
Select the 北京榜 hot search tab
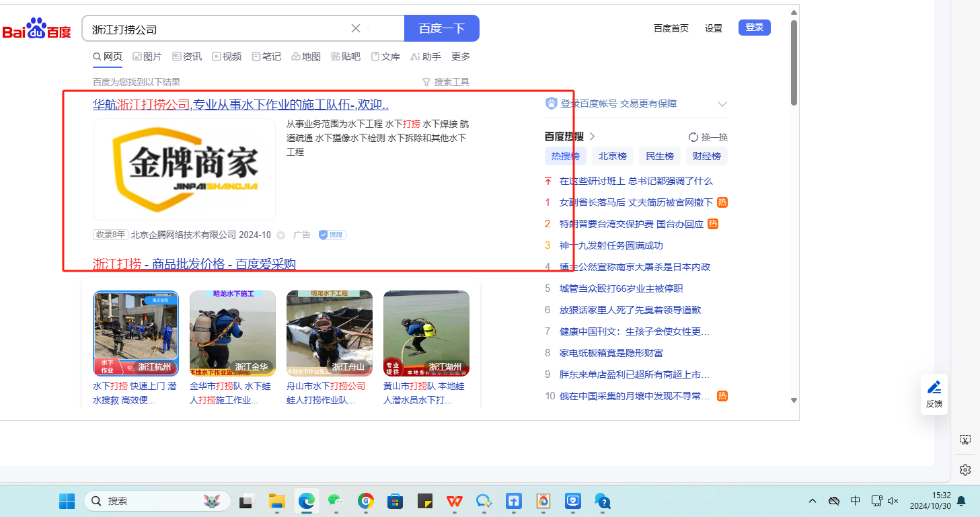tap(613, 156)
